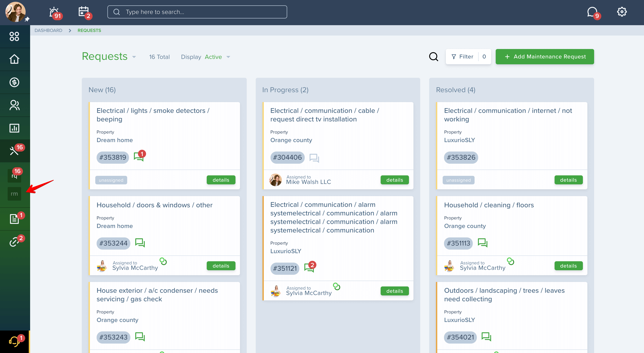Click unassigned tag on request #353826 card
644x353 pixels.
458,180
